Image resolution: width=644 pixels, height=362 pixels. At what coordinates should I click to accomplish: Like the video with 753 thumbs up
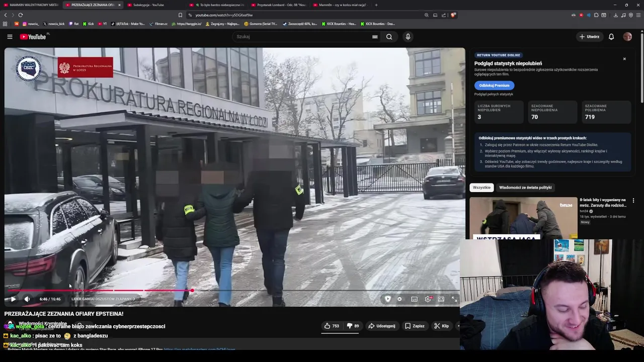pyautogui.click(x=332, y=326)
